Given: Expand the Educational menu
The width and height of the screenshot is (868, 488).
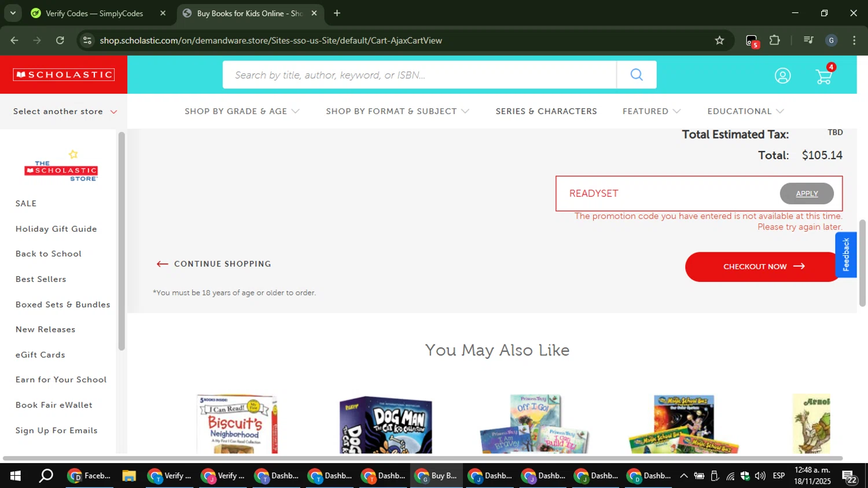Looking at the screenshot, I should click(x=745, y=111).
